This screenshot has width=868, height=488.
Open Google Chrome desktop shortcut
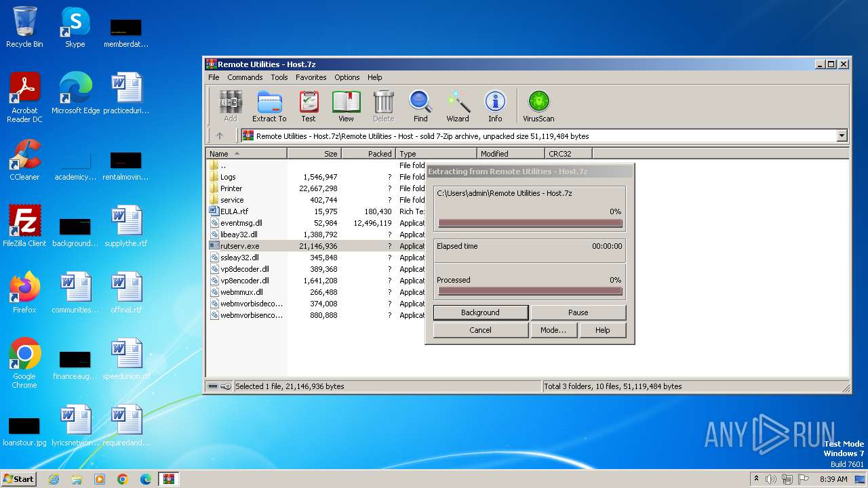24,363
